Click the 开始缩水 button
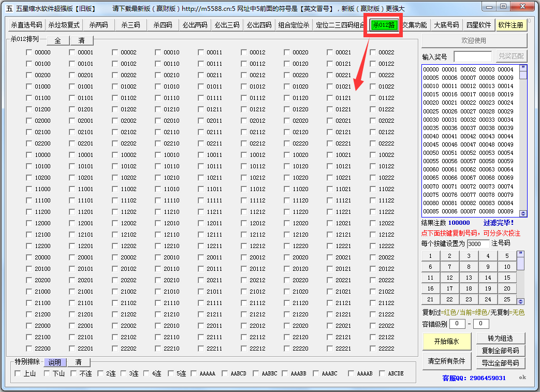 point(446,341)
